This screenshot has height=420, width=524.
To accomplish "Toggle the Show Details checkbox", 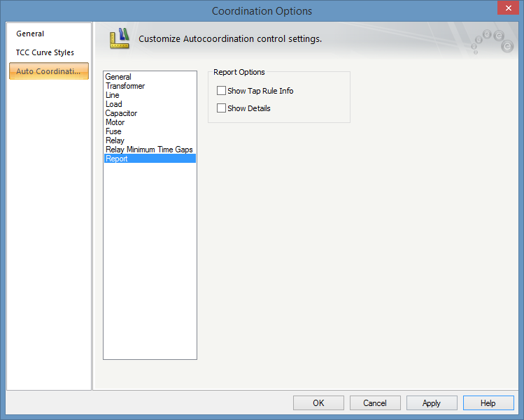I will pos(221,108).
